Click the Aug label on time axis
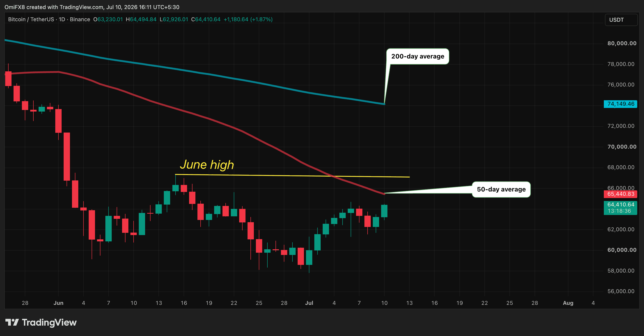 568,303
